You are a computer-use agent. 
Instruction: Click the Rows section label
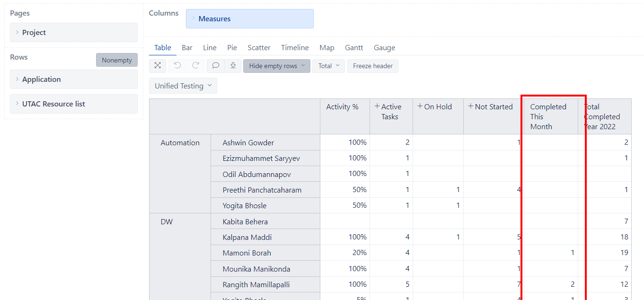(x=19, y=57)
